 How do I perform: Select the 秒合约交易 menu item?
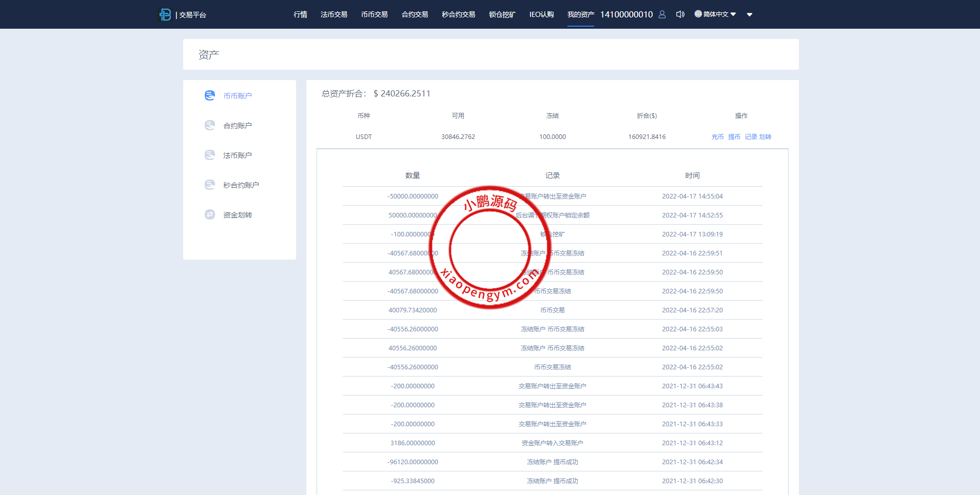(458, 14)
